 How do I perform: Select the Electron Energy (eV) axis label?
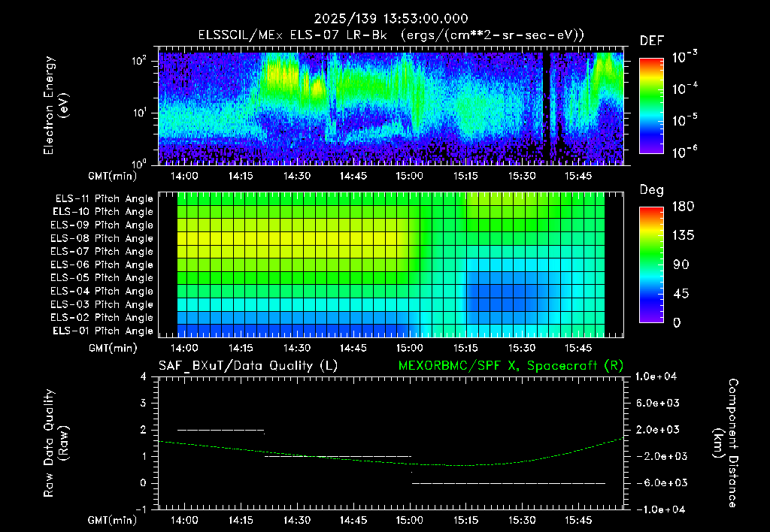(x=56, y=105)
